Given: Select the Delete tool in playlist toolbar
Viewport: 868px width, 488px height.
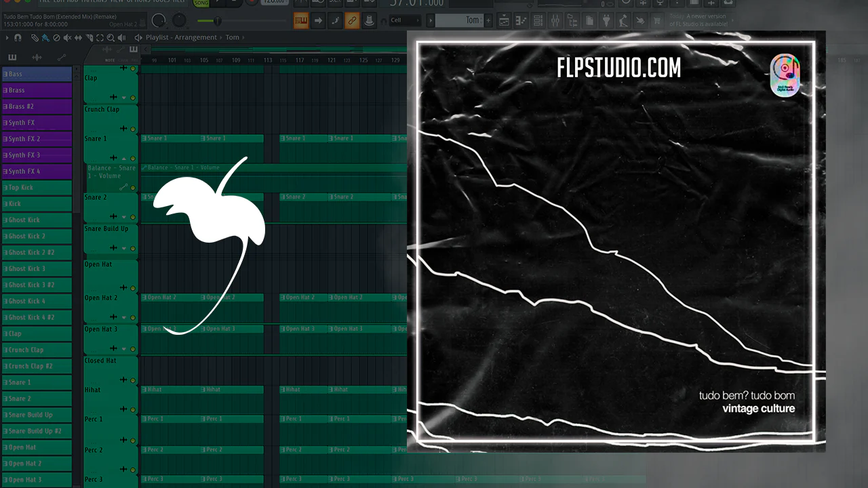Looking at the screenshot, I should tap(56, 38).
